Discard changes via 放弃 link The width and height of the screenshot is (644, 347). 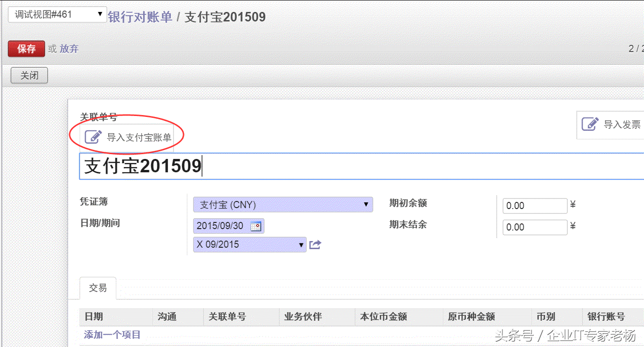pos(69,49)
